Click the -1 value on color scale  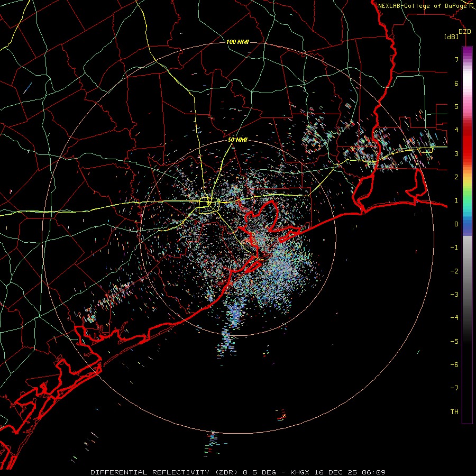point(454,248)
